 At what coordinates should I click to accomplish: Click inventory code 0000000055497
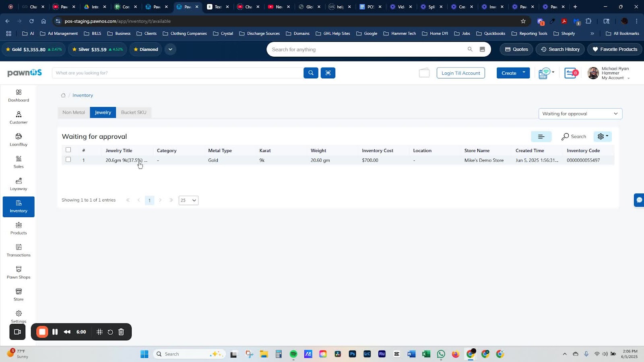(x=583, y=160)
